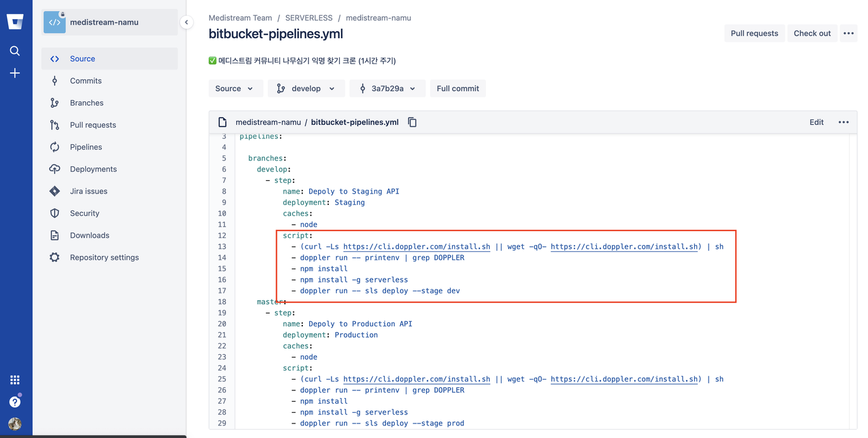Image resolution: width=868 pixels, height=438 pixels.
Task: Click the Branches icon in sidebar
Action: [x=55, y=103]
